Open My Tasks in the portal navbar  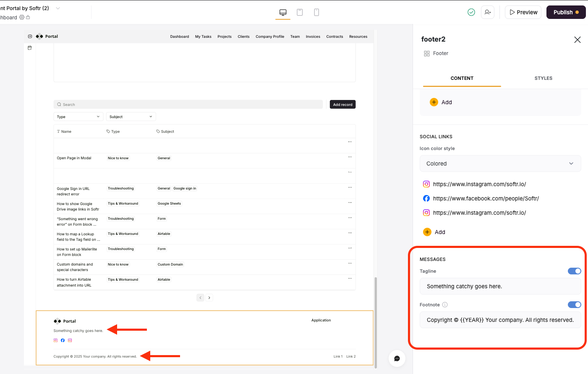(x=203, y=37)
